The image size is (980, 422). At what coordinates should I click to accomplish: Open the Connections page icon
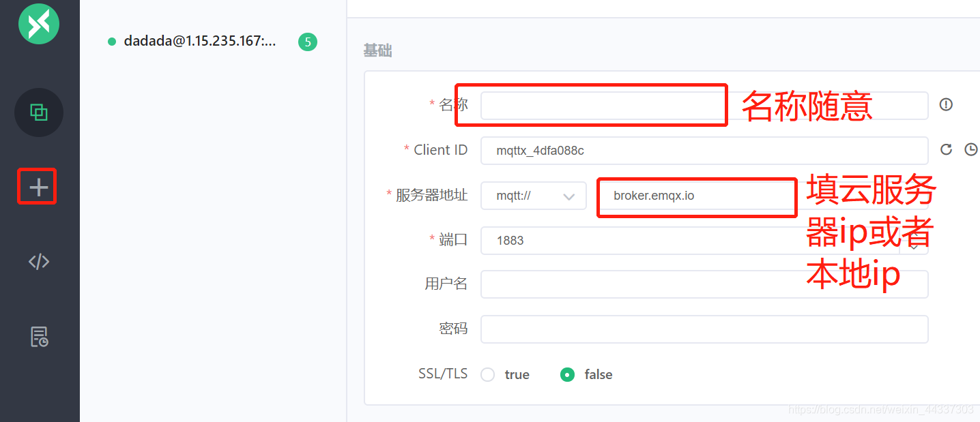(39, 112)
